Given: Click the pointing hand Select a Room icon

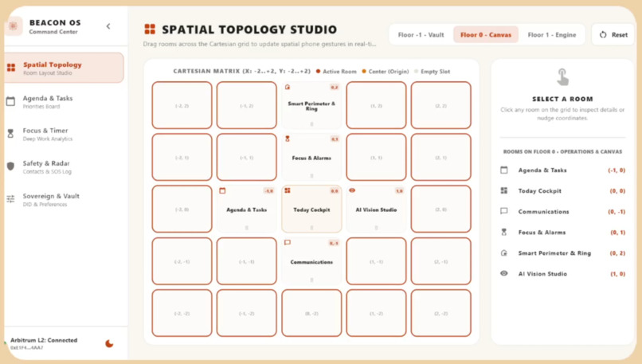Looking at the screenshot, I should coord(563,77).
